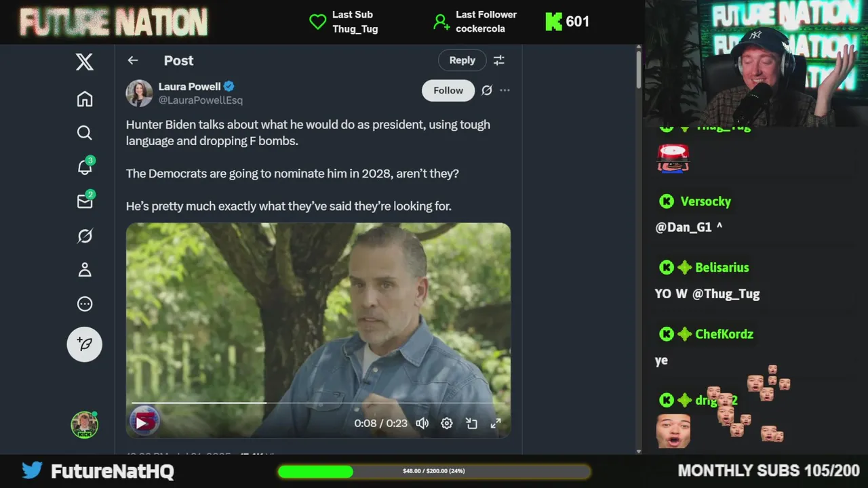Click MONTHLY SUBS 105/200 text
This screenshot has height=488, width=868.
pyautogui.click(x=769, y=470)
